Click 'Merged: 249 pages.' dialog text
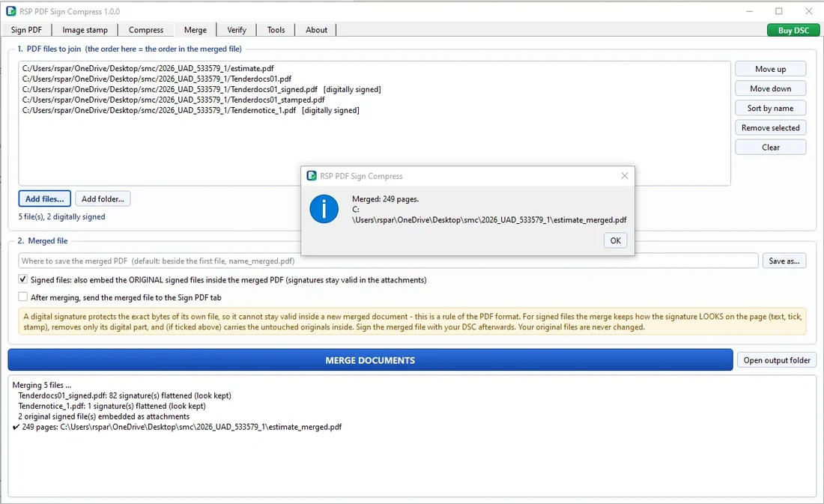The image size is (824, 504). 385,199
